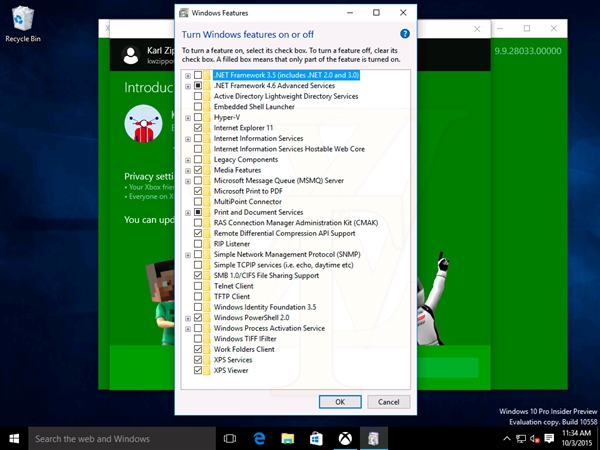Enable the Telnet Client checkbox
The width and height of the screenshot is (600, 450).
pos(198,285)
